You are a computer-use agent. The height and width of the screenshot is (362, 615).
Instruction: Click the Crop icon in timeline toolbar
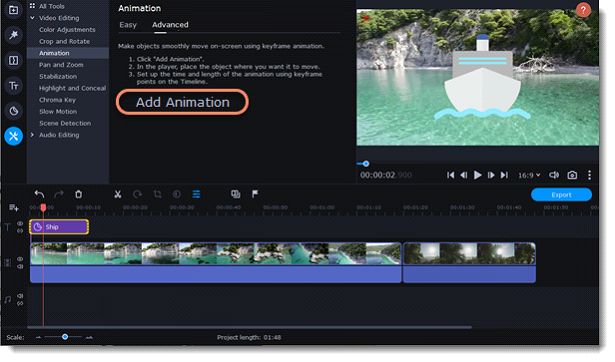tap(157, 194)
